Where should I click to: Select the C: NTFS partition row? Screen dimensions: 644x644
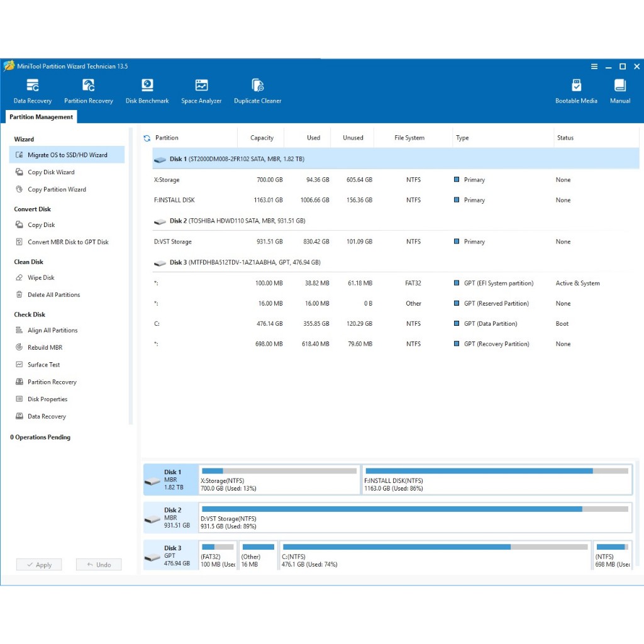[x=377, y=324]
